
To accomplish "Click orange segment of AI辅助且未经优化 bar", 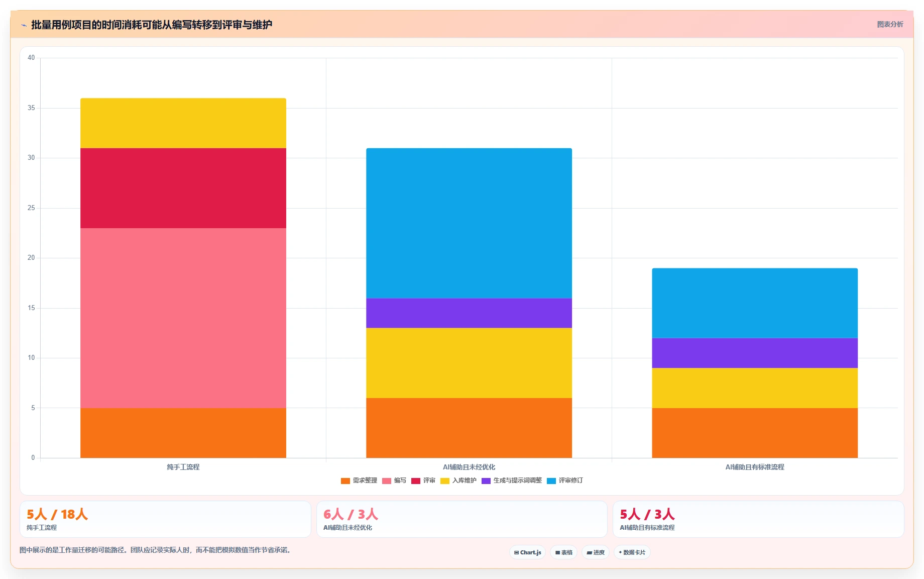I will [469, 428].
